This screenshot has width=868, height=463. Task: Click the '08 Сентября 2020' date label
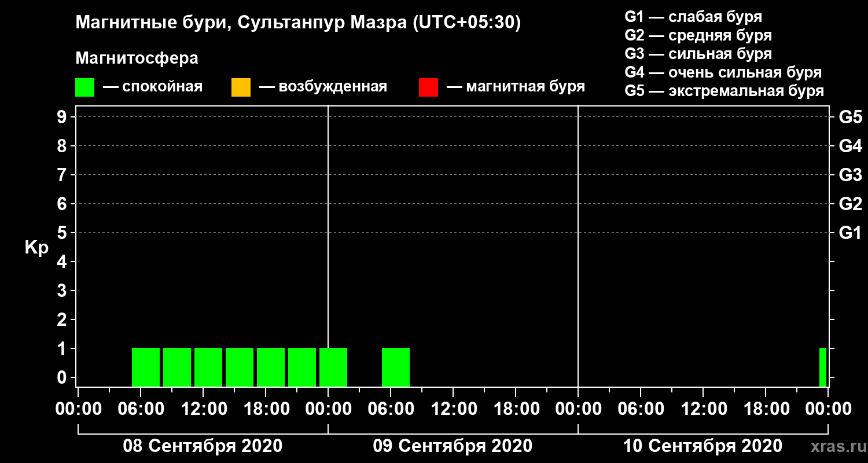[203, 446]
